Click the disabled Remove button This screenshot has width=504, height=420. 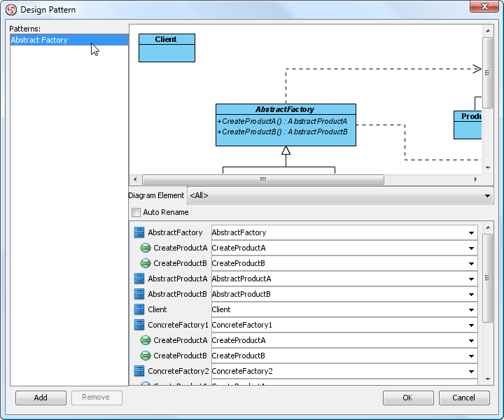pos(97,398)
